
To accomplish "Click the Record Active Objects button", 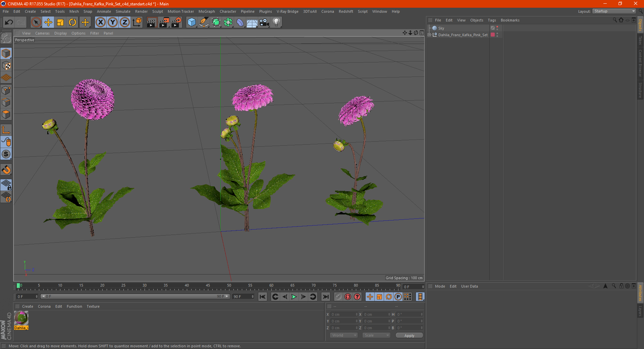I will 338,297.
